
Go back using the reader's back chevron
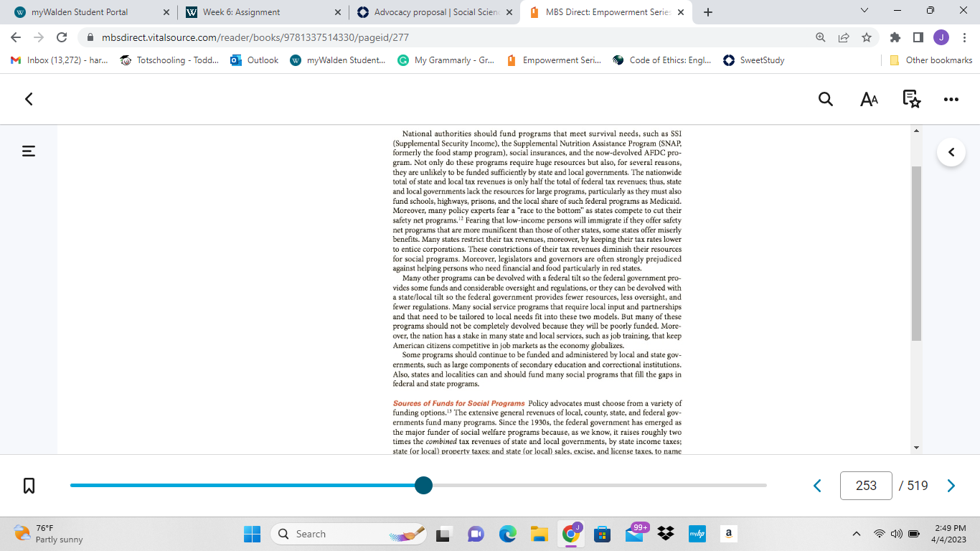pos(29,99)
